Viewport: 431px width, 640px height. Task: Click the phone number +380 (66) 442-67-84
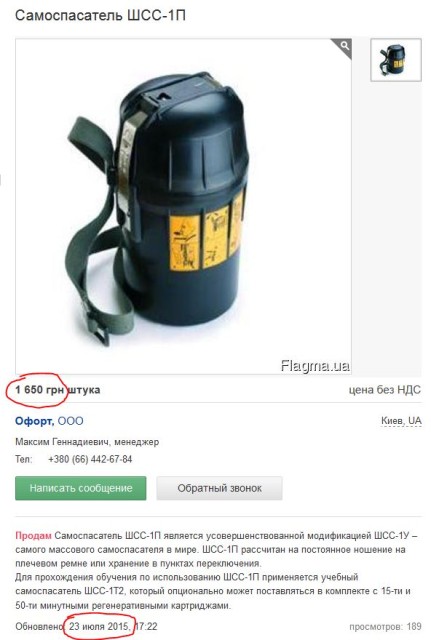90,459
